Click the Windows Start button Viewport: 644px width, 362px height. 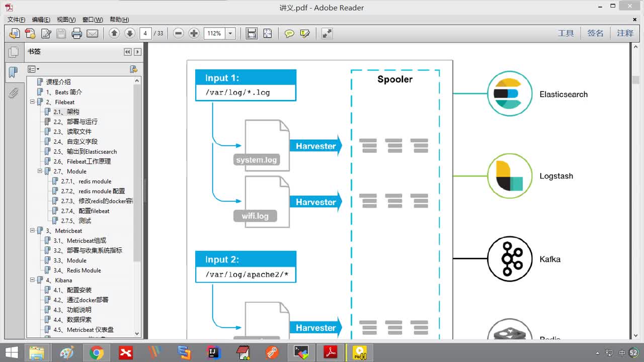[x=11, y=352]
